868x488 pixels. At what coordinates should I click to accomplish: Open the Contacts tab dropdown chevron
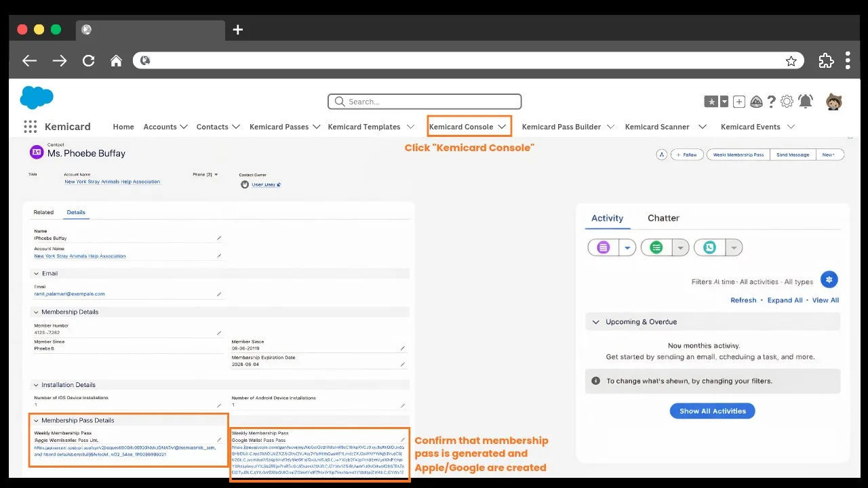tap(236, 127)
